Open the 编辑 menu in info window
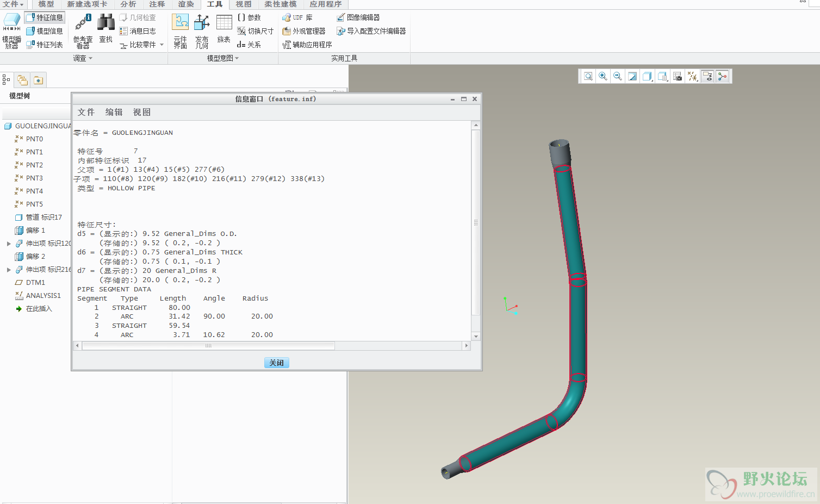This screenshot has height=504, width=820. 114,112
